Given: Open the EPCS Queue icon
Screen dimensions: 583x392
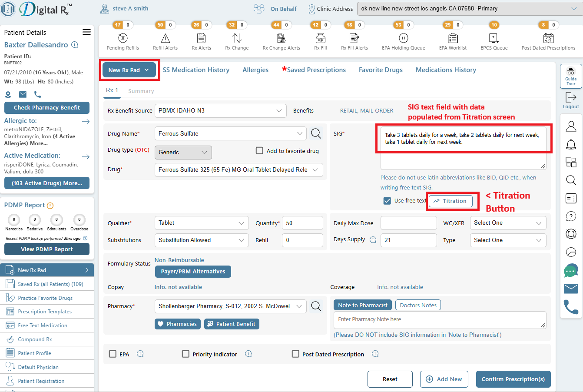Looking at the screenshot, I should pos(494,38).
